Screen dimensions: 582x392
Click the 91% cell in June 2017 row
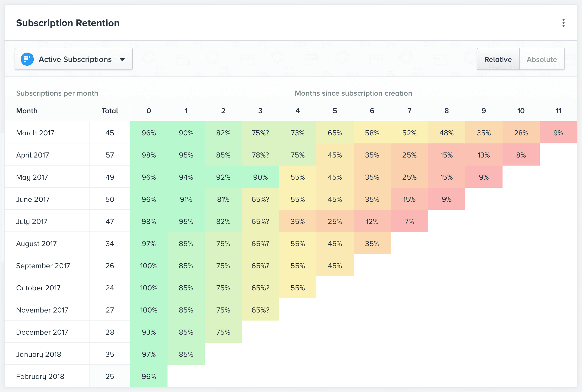click(x=186, y=199)
